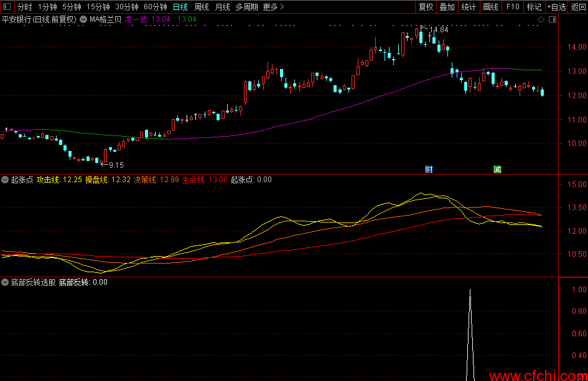Toggle the left panel icon in top bar
The width and height of the screenshot is (588, 381).
pyautogui.click(x=7, y=7)
